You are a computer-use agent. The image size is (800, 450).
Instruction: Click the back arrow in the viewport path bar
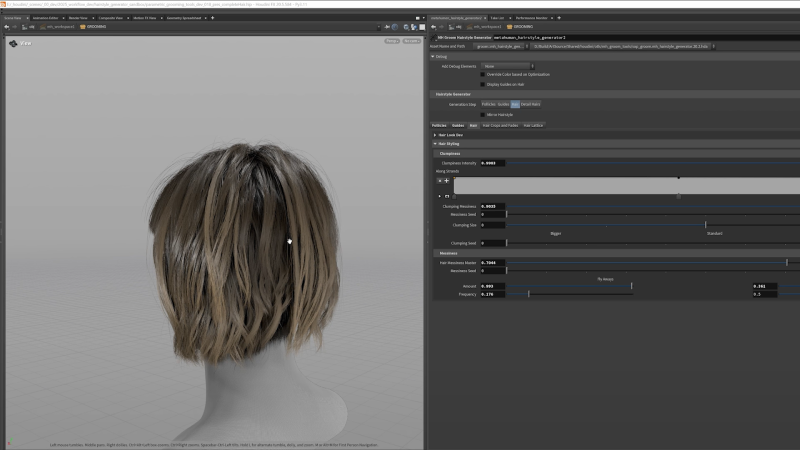[6, 27]
